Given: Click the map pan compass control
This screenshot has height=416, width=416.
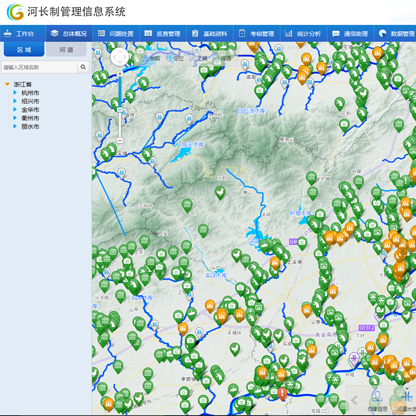Looking at the screenshot, I should (119, 57).
